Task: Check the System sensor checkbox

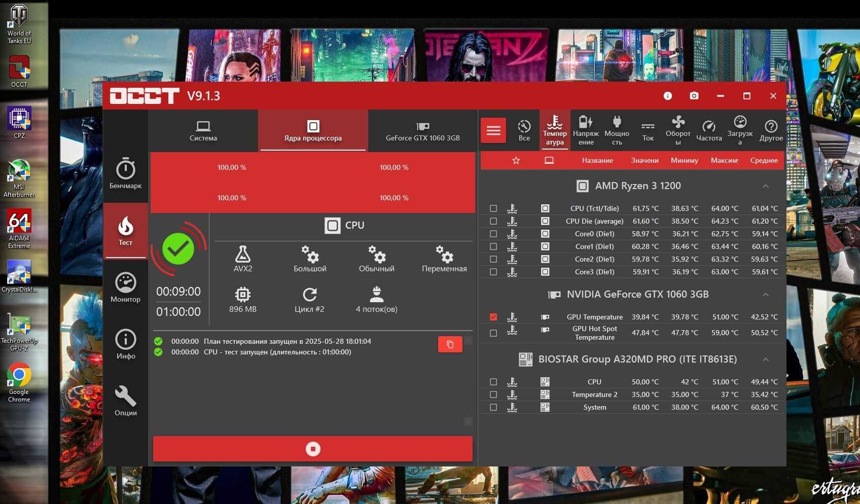Action: pyautogui.click(x=493, y=407)
